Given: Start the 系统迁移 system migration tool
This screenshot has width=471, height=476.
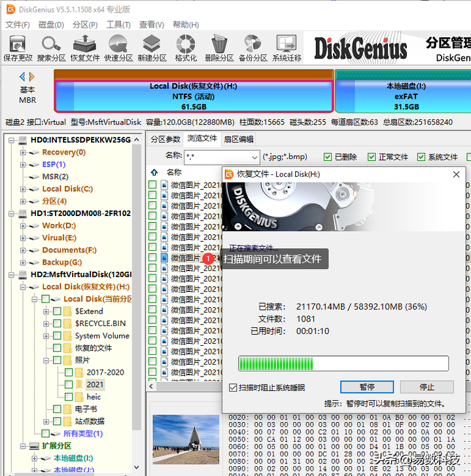Looking at the screenshot, I should click(287, 48).
